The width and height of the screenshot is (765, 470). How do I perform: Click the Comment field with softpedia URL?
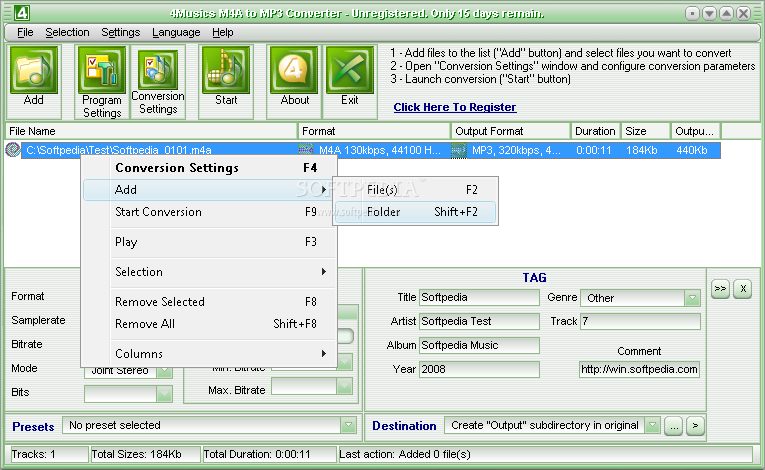coord(639,369)
